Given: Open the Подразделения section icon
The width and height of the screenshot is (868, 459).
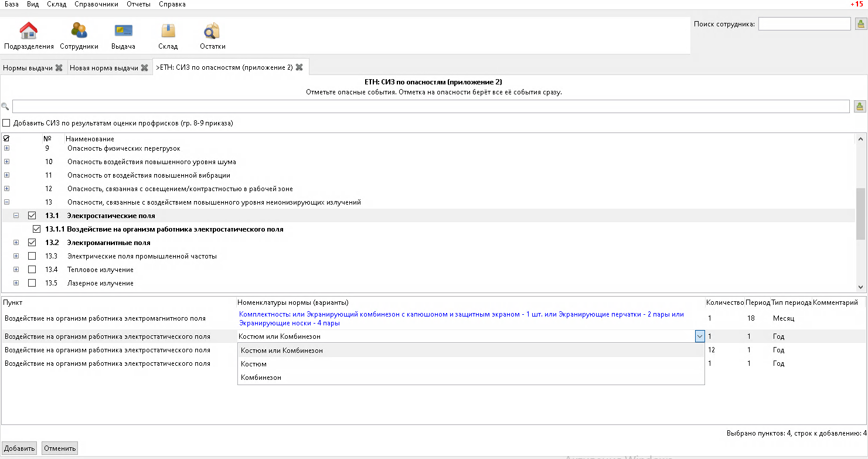Looking at the screenshot, I should (x=29, y=36).
